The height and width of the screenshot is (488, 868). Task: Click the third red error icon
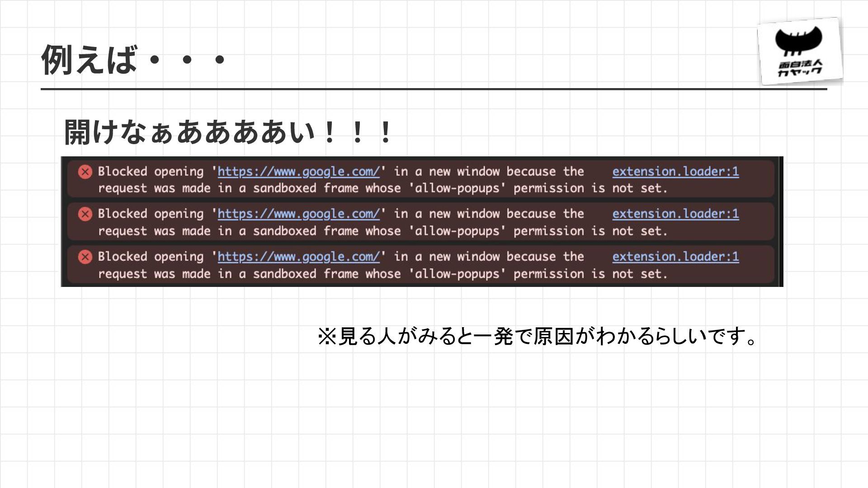click(85, 257)
